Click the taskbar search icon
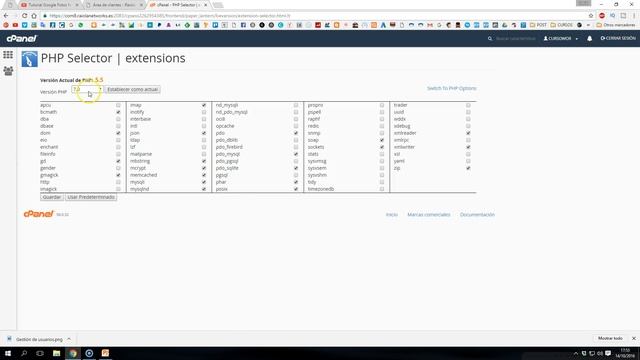 coord(24,353)
